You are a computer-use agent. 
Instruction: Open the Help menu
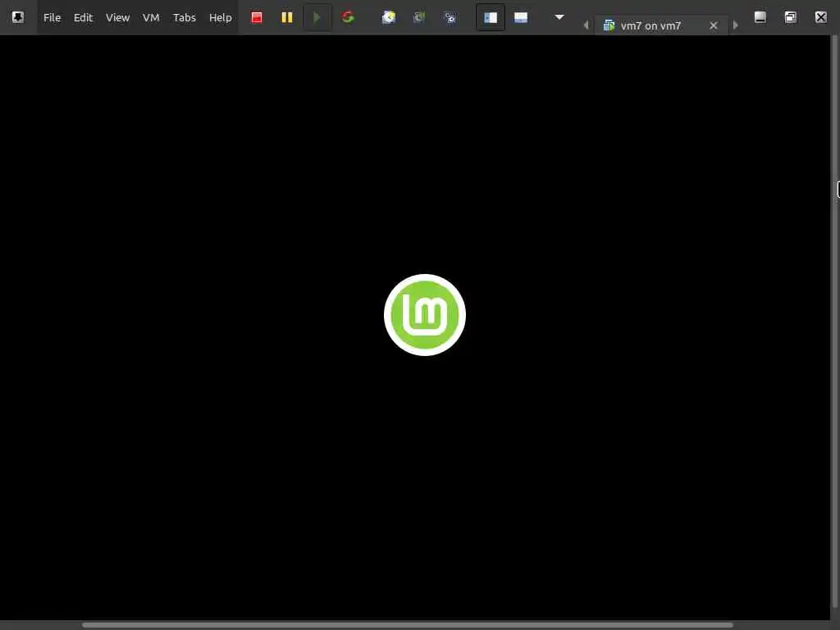point(220,18)
